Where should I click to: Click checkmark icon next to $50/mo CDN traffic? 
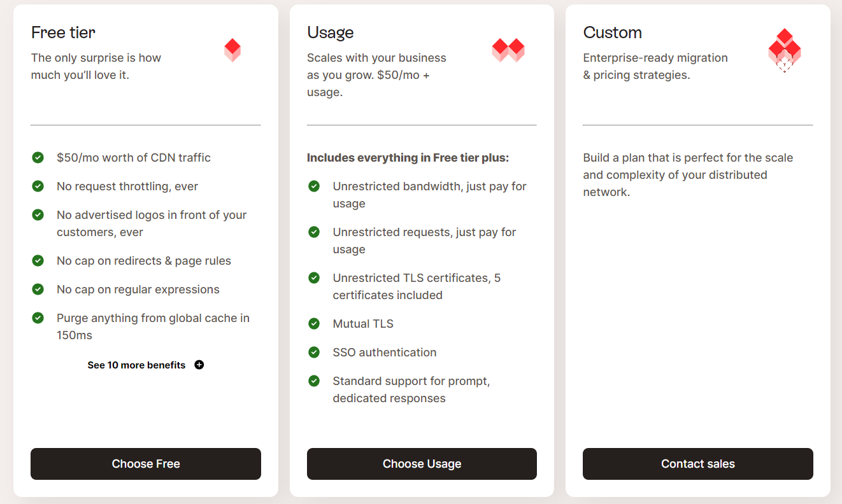point(38,157)
